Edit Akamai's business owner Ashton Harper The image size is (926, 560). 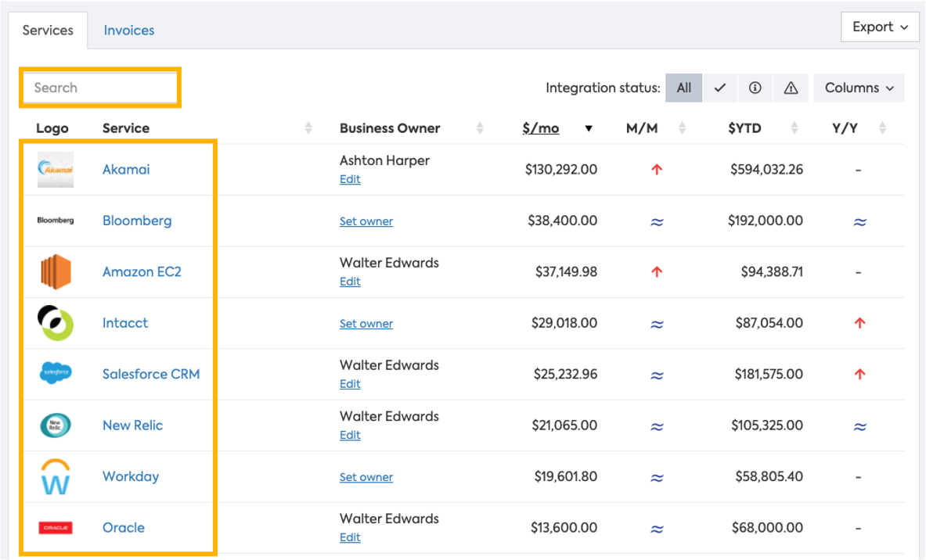pos(350,179)
